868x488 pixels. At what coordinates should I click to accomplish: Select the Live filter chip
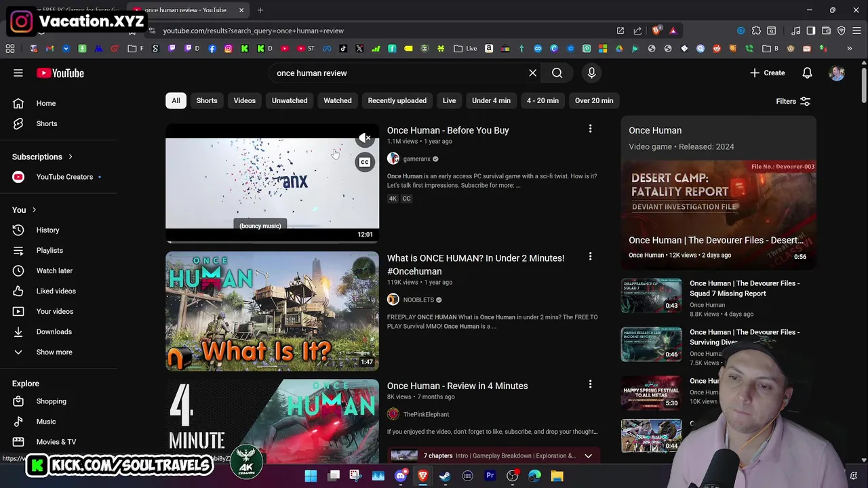tap(449, 100)
